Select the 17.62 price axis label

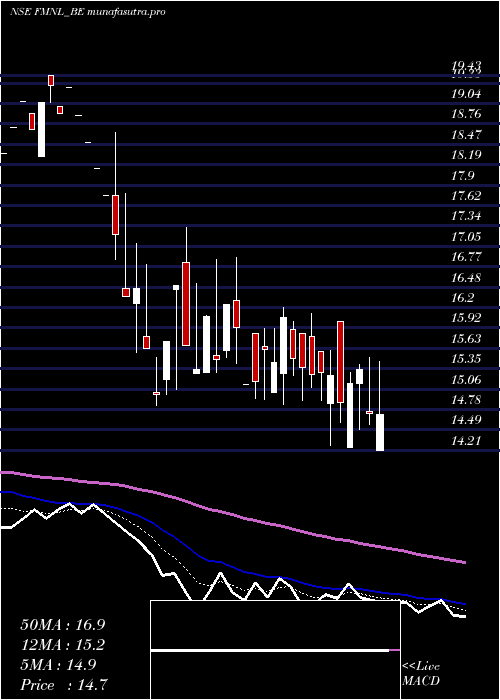click(466, 196)
